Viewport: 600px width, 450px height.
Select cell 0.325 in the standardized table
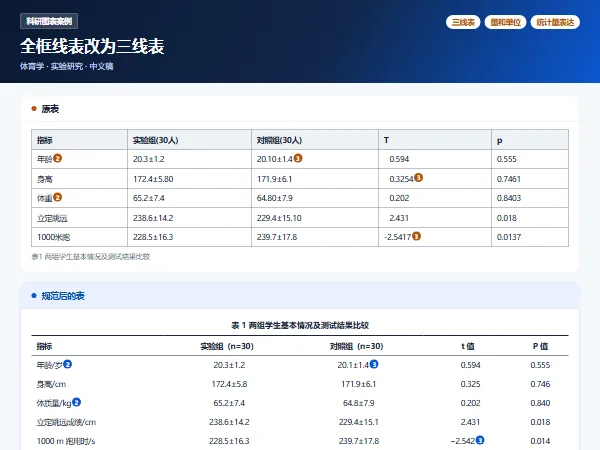470,384
